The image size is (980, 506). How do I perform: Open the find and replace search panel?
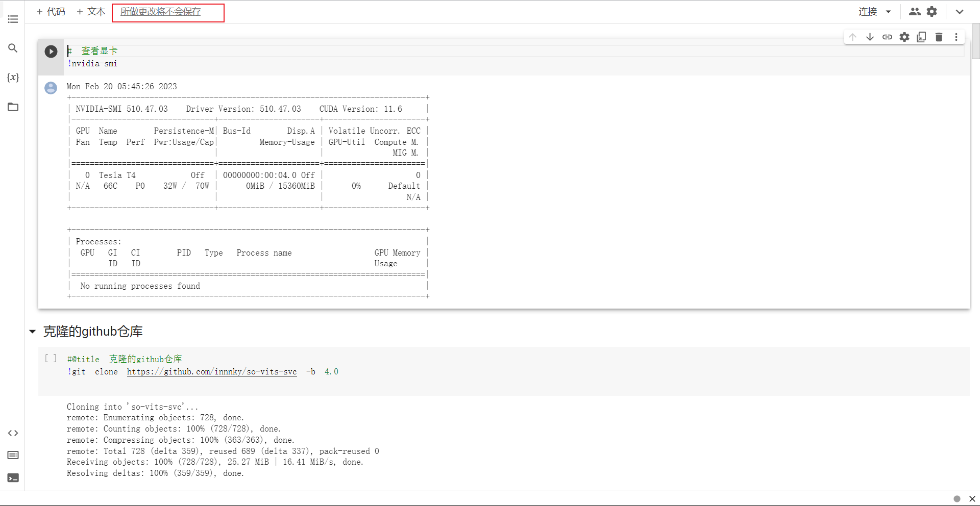pyautogui.click(x=13, y=48)
